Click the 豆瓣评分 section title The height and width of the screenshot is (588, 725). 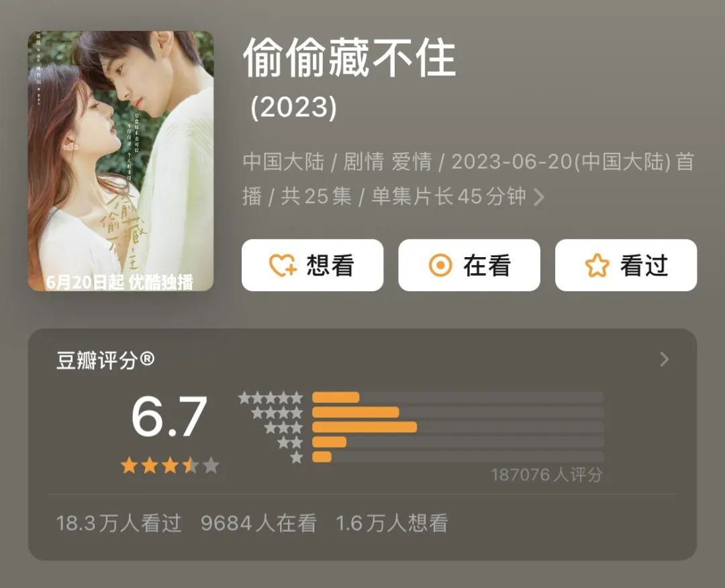pos(105,360)
